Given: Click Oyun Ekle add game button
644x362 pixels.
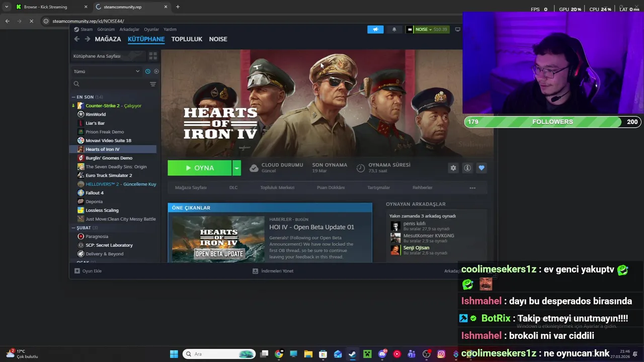Looking at the screenshot, I should pos(88,271).
